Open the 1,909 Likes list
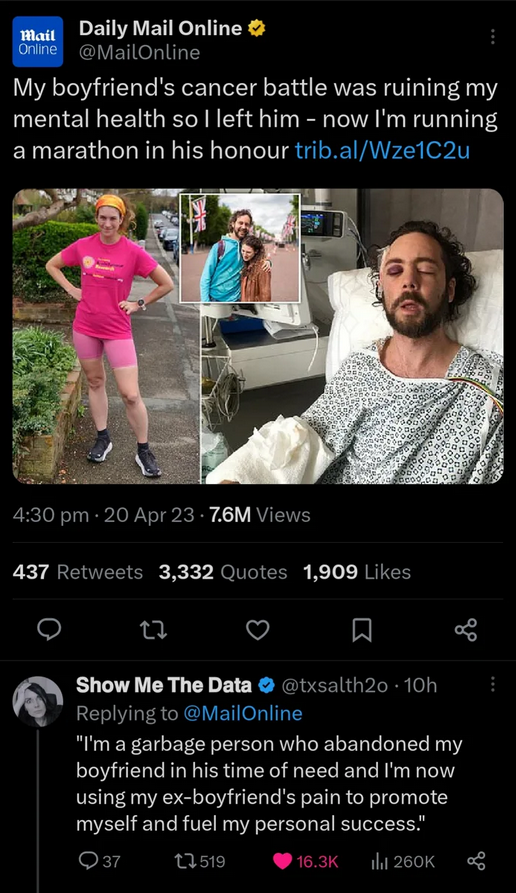516x893 pixels. point(357,572)
